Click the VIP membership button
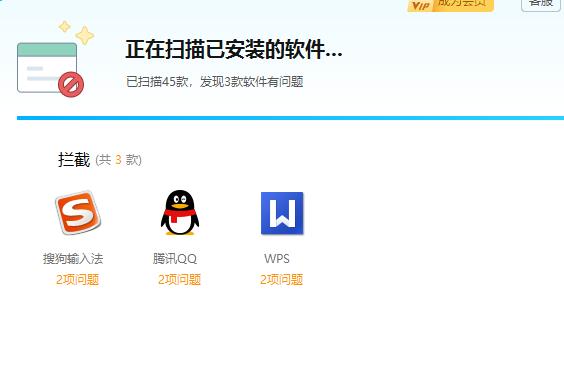Viewport: 564px width, 383px height. [450, 5]
